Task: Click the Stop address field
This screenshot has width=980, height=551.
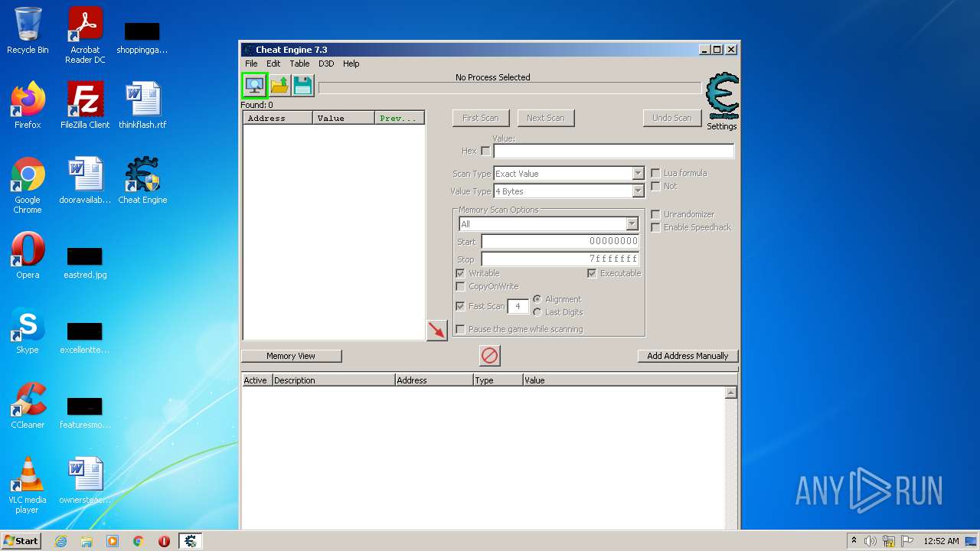Action: pos(560,259)
